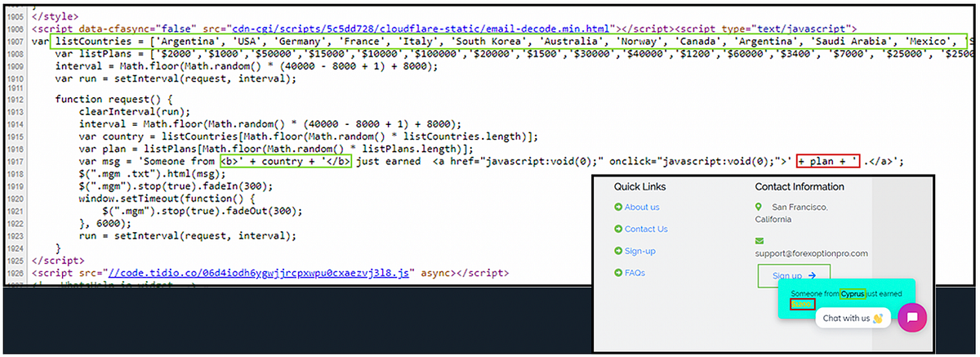The width and height of the screenshot is (980, 357).
Task: Open the Sign-up quick link
Action: click(x=640, y=251)
